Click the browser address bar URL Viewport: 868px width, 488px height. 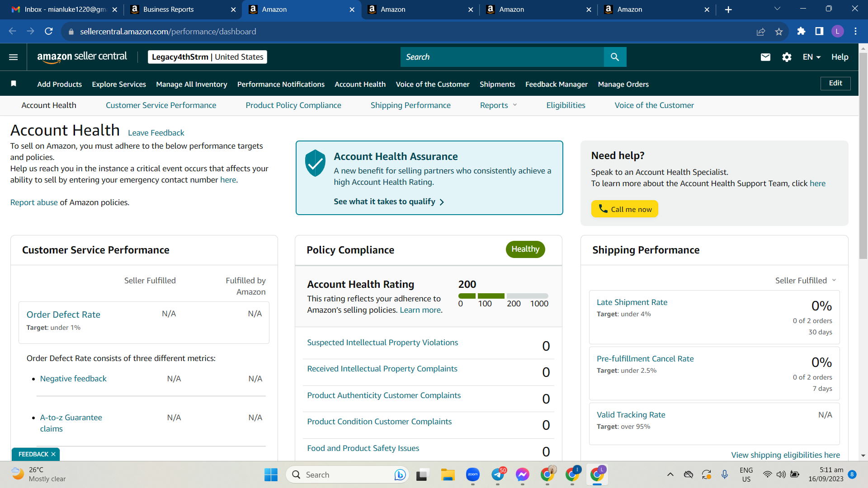click(168, 32)
